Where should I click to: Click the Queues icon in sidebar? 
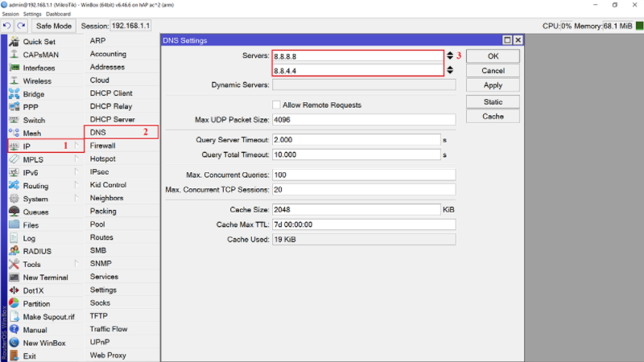[14, 212]
